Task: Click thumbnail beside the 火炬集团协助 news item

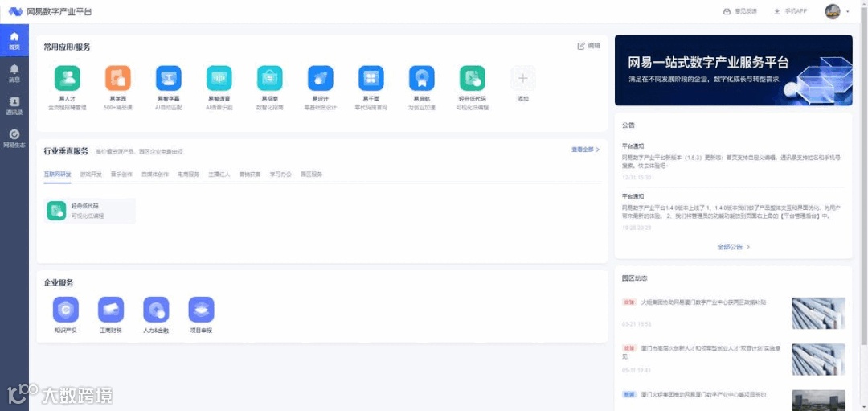Action: [818, 313]
